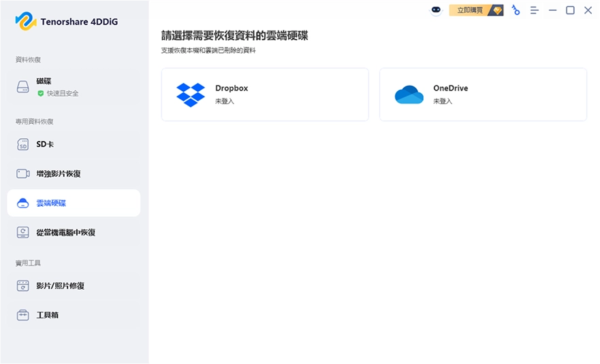Click 未登入 status under OneDrive

(443, 101)
